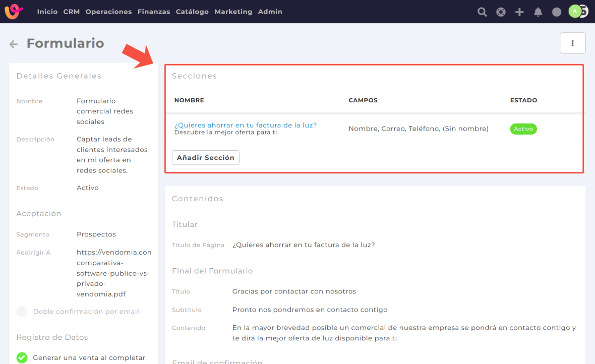Open the Marketing menu

[233, 12]
